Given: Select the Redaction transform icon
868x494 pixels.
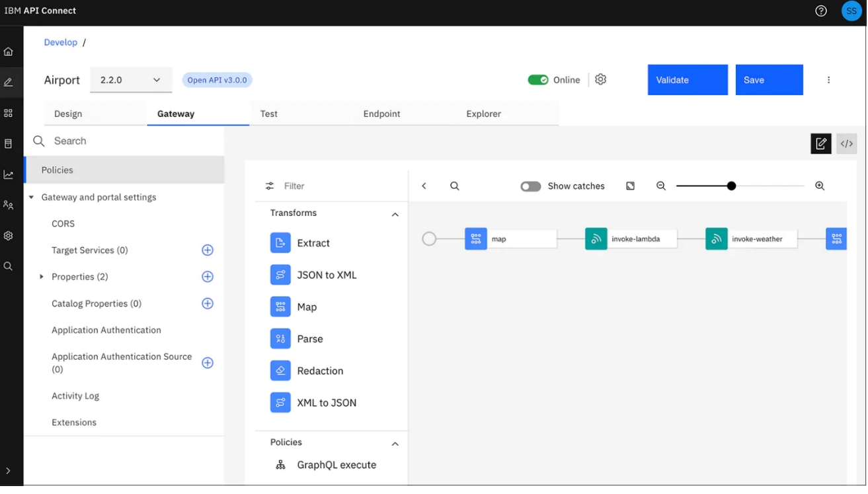Looking at the screenshot, I should coord(280,370).
